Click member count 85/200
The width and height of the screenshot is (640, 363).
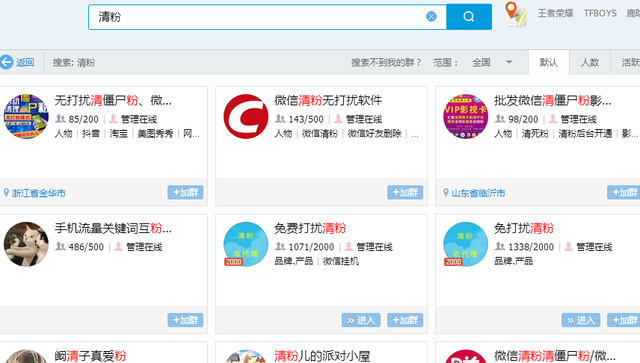[x=83, y=119]
